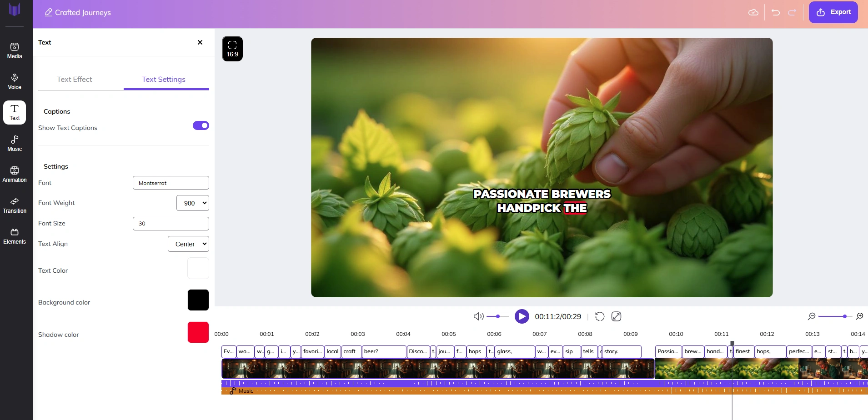
Task: Click the Font Size field
Action: click(171, 224)
